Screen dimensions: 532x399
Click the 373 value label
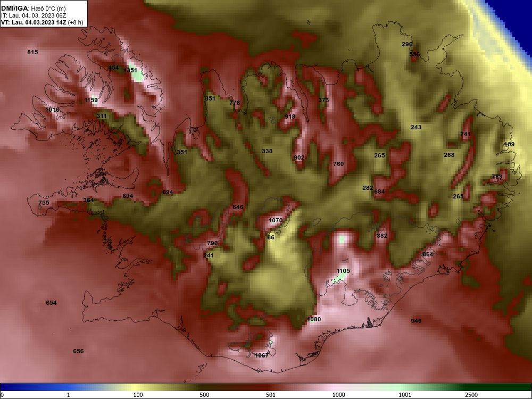point(323,100)
